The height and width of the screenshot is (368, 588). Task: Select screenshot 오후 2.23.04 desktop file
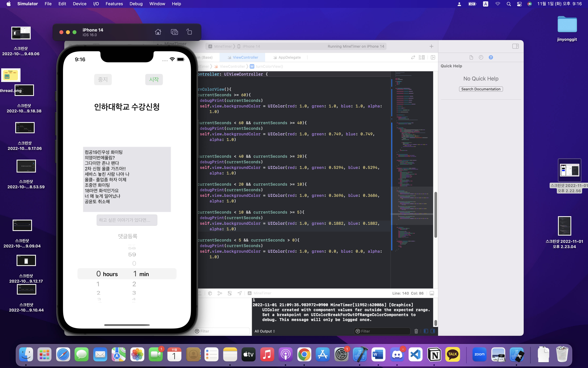(564, 233)
